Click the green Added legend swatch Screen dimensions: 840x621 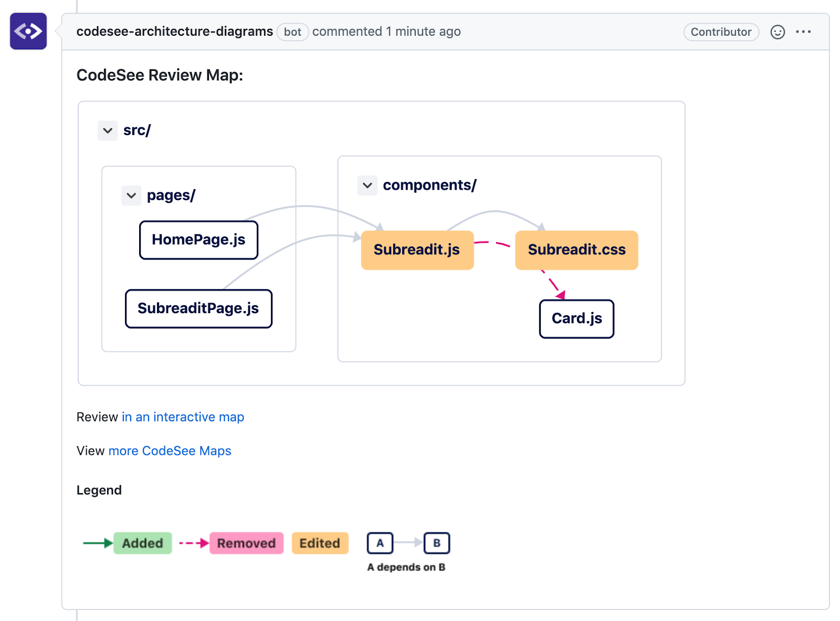[x=142, y=543]
